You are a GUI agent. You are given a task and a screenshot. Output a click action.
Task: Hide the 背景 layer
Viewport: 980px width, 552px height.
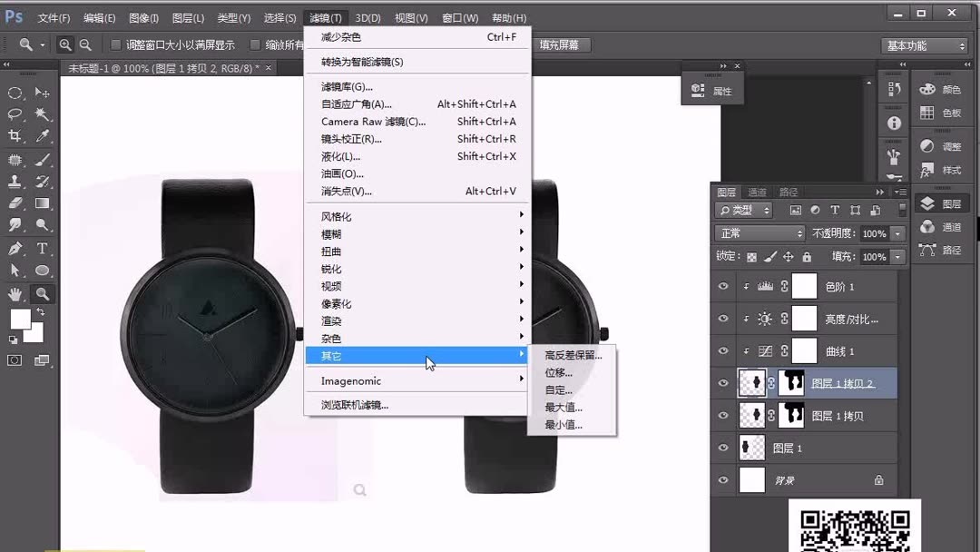point(723,479)
